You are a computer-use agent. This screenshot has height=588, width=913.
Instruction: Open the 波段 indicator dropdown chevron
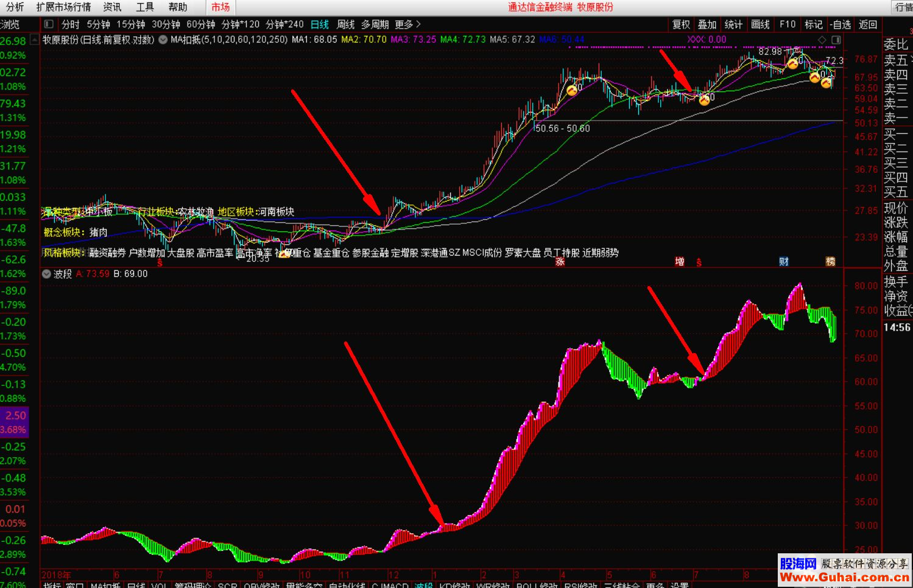pyautogui.click(x=47, y=274)
